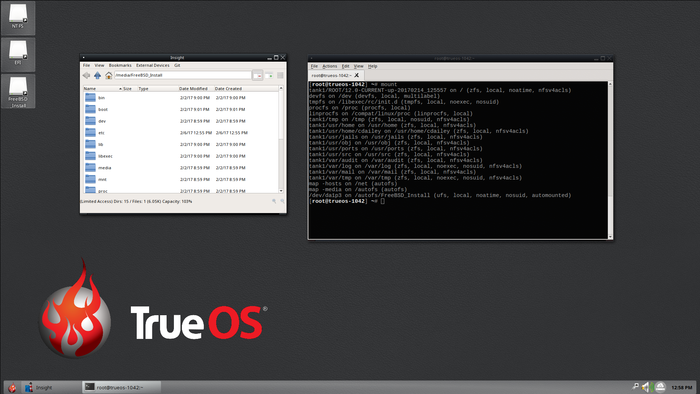Go to the home folder in Insight

point(108,75)
